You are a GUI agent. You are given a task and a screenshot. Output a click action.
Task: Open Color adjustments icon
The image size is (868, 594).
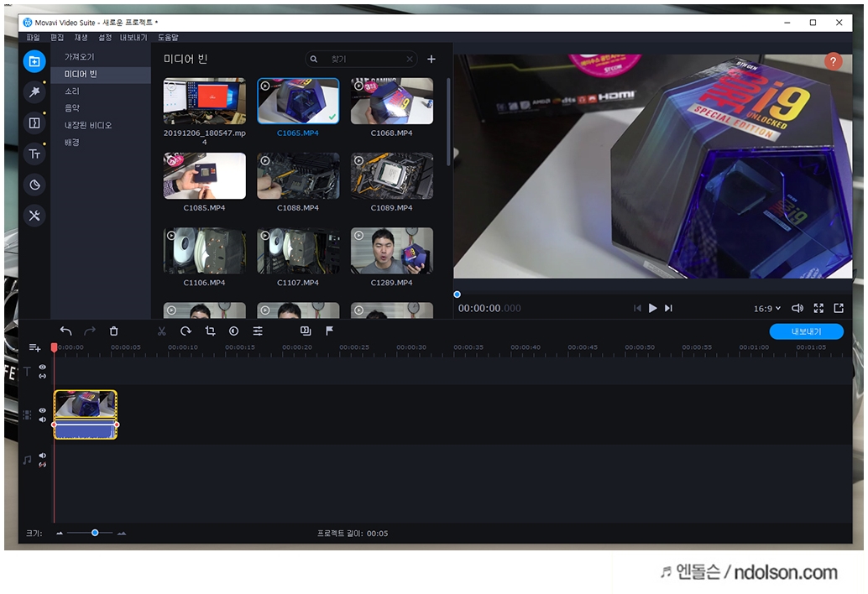tap(233, 331)
